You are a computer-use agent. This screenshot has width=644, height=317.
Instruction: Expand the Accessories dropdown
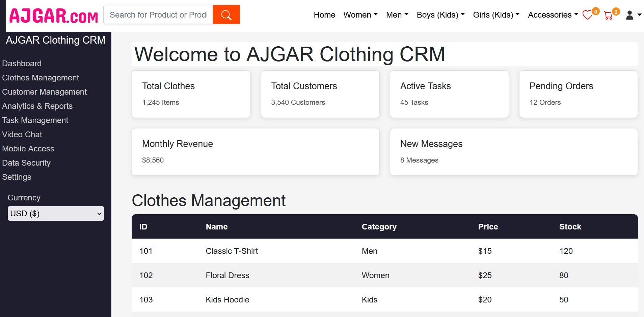552,15
